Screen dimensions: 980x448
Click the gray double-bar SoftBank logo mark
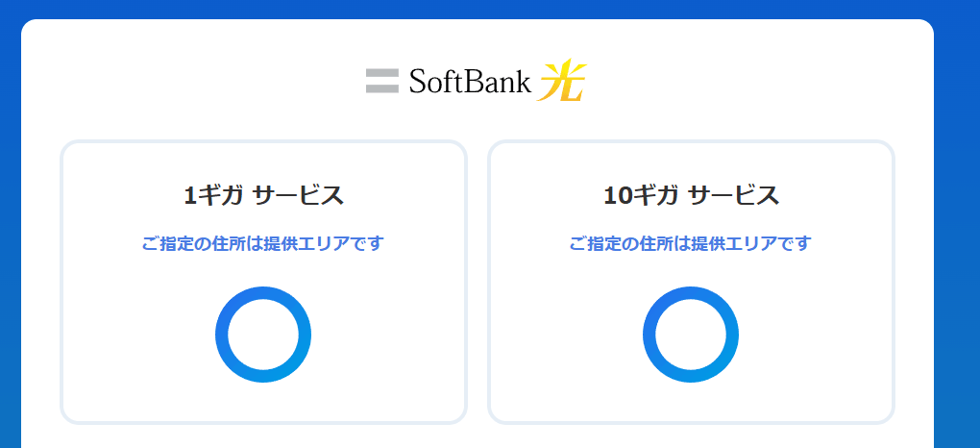pos(381,81)
